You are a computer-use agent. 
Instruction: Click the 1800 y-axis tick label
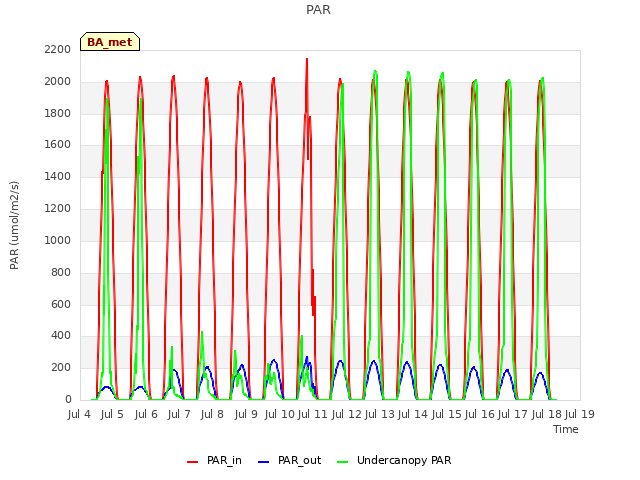point(58,113)
